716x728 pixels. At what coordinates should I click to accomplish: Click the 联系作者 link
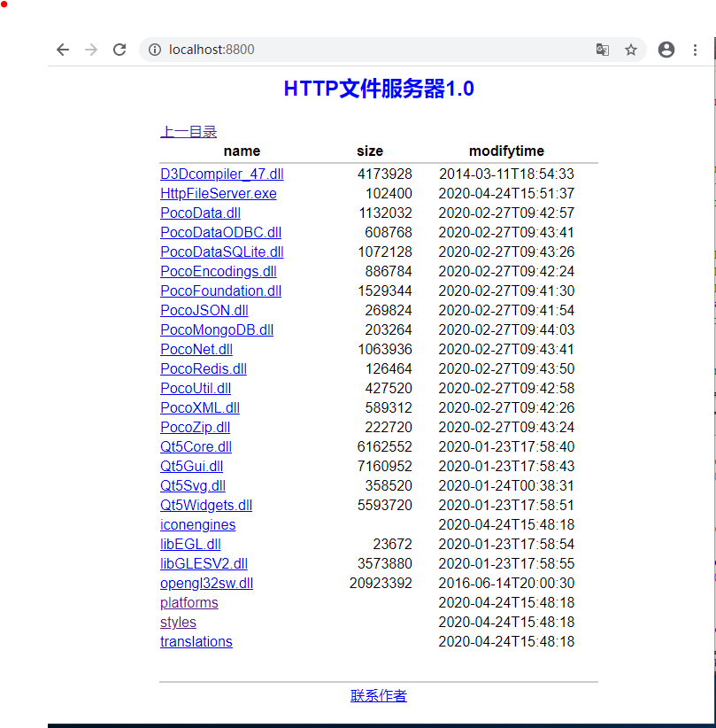click(378, 695)
